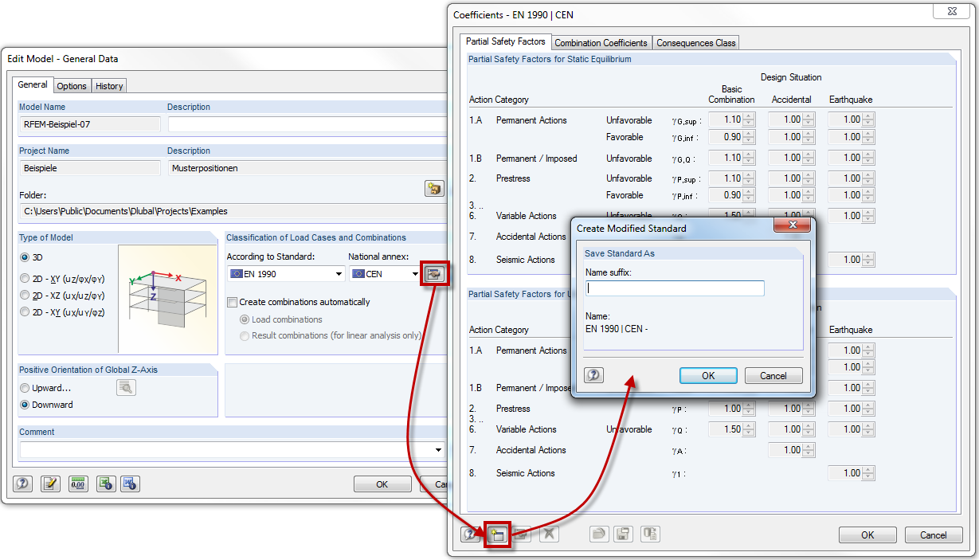Create a new modified standard
Viewport: 979px width, 560px height.
497,535
